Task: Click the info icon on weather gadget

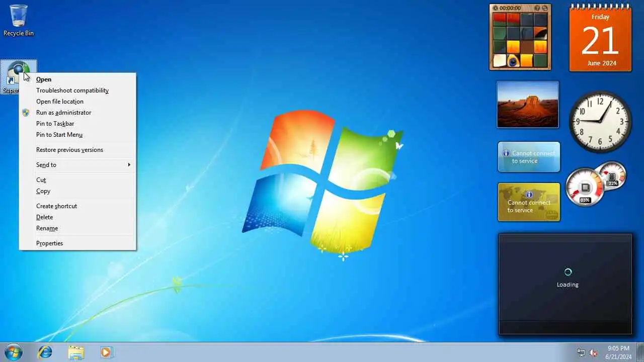Action: 506,153
